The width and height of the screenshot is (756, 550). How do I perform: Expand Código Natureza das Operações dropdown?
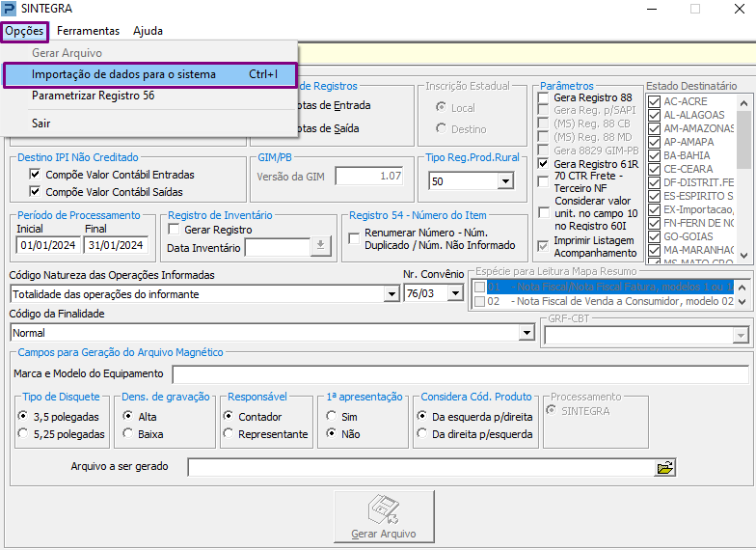pyautogui.click(x=391, y=293)
